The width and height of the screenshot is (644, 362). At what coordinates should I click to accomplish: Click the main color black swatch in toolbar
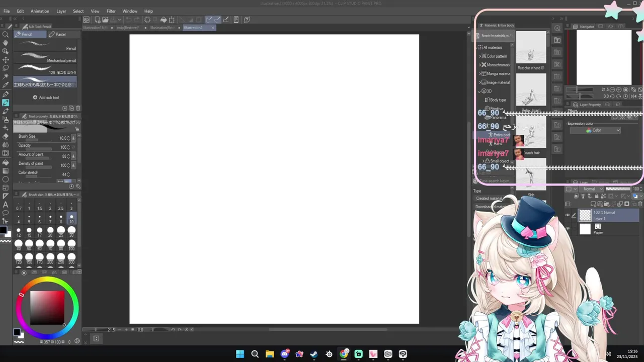point(3,230)
